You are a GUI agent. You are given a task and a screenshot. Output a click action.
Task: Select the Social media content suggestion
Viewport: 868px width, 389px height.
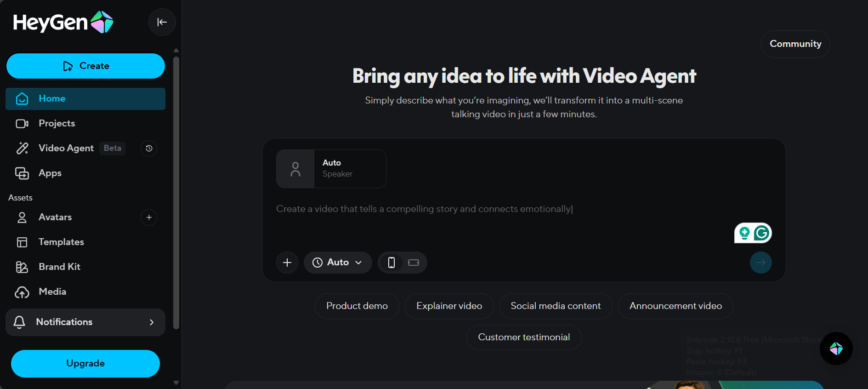[x=556, y=306]
